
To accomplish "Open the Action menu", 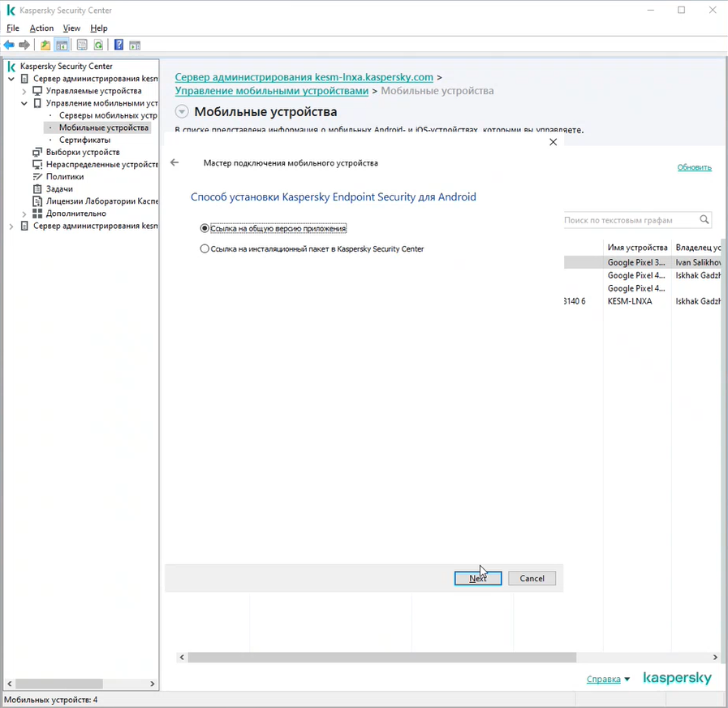I will pos(41,28).
